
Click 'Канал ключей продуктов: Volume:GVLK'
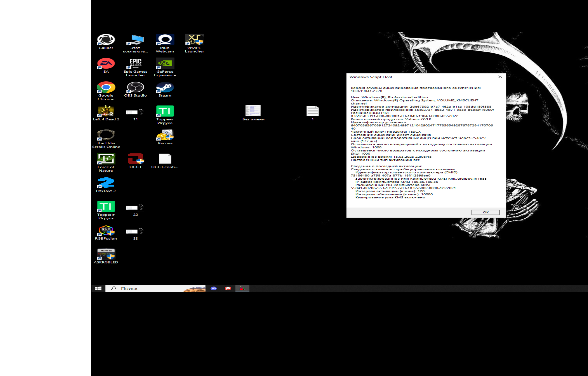(391, 119)
